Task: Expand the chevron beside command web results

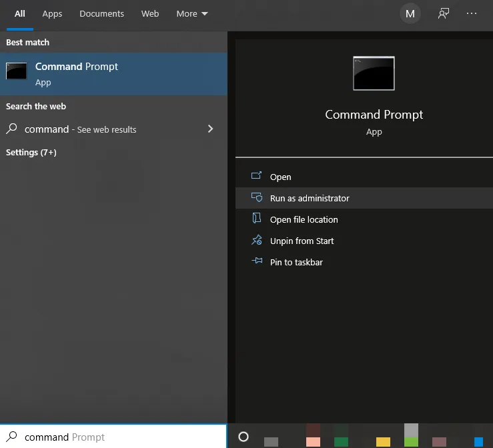Action: [210, 129]
